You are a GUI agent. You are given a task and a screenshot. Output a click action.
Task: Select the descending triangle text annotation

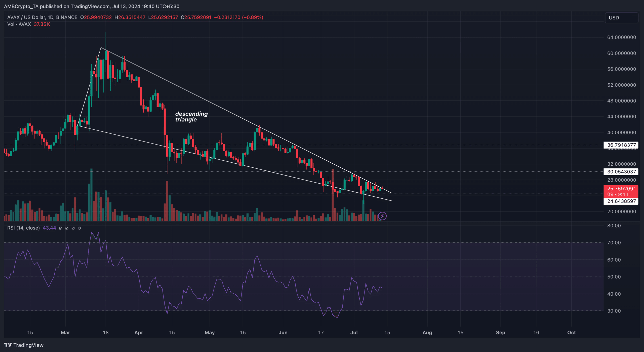[x=191, y=117]
